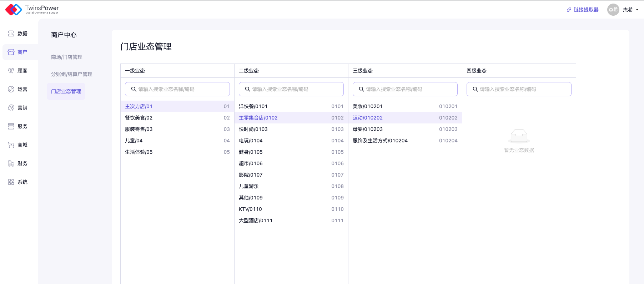Image resolution: width=644 pixels, height=284 pixels.
Task: Choose 超市/0106 in second-level list
Action: [291, 163]
